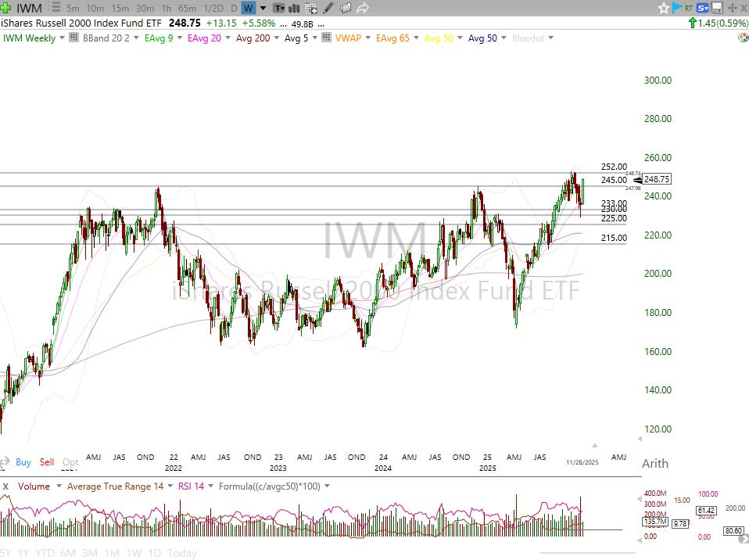The image size is (749, 560).
Task: Click the favorites star icon
Action: [664, 8]
